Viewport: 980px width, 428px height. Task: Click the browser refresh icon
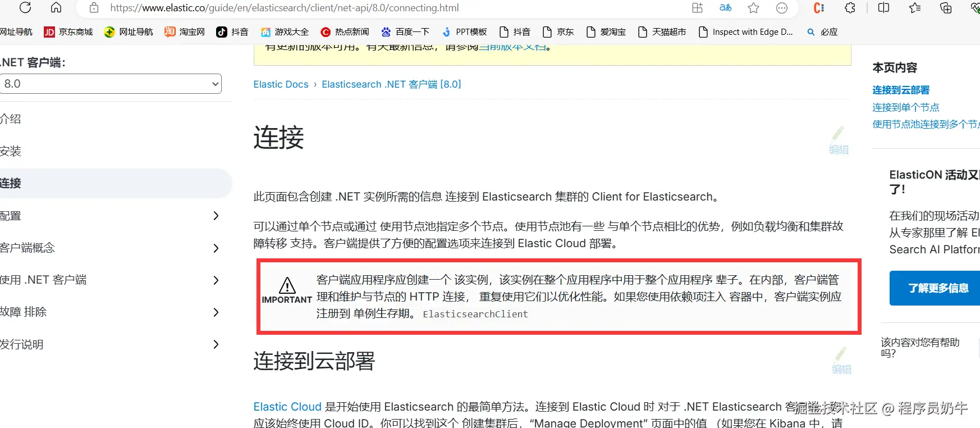click(x=25, y=8)
